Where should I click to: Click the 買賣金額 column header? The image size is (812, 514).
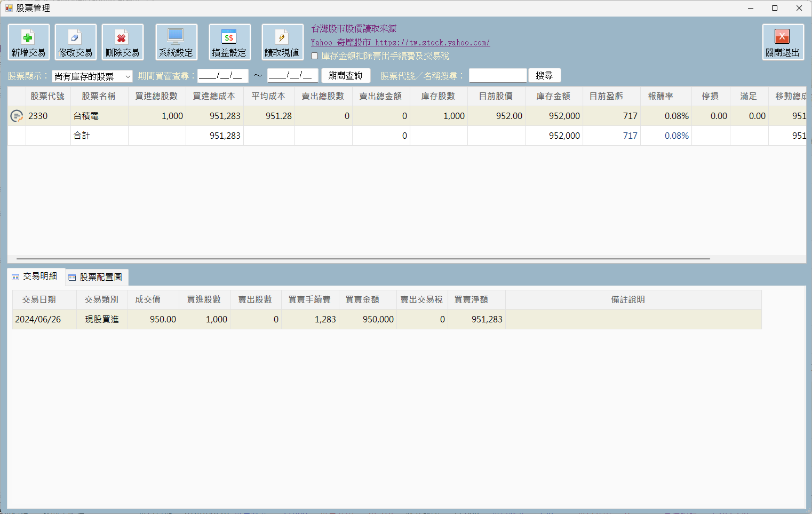tap(368, 300)
